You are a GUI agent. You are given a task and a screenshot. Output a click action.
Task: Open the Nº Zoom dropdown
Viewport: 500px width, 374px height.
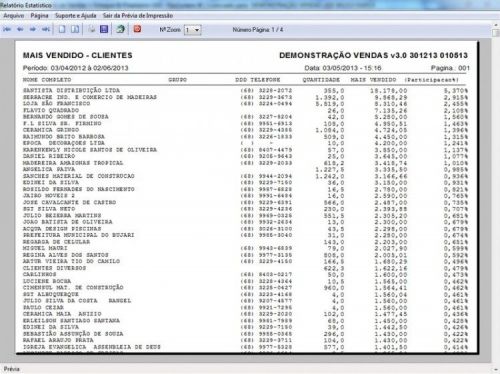(193, 30)
